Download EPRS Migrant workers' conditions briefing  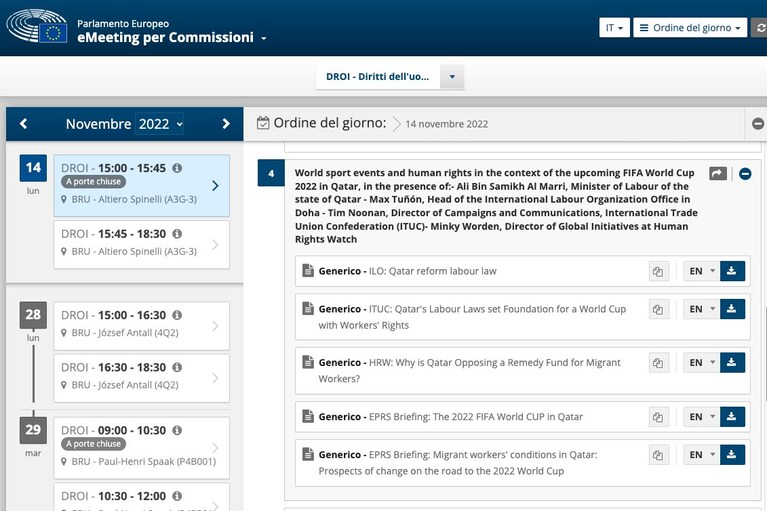(732, 455)
